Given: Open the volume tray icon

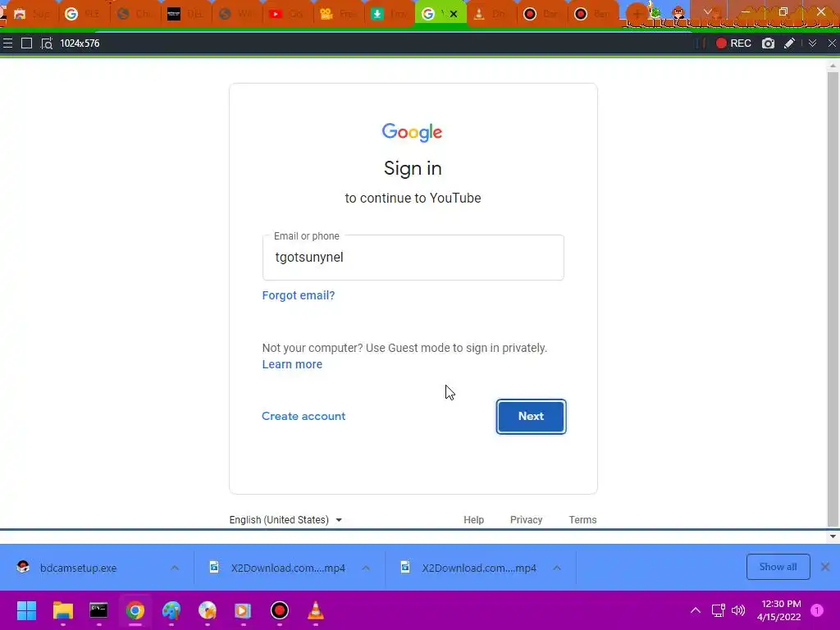Looking at the screenshot, I should pyautogui.click(x=738, y=610).
